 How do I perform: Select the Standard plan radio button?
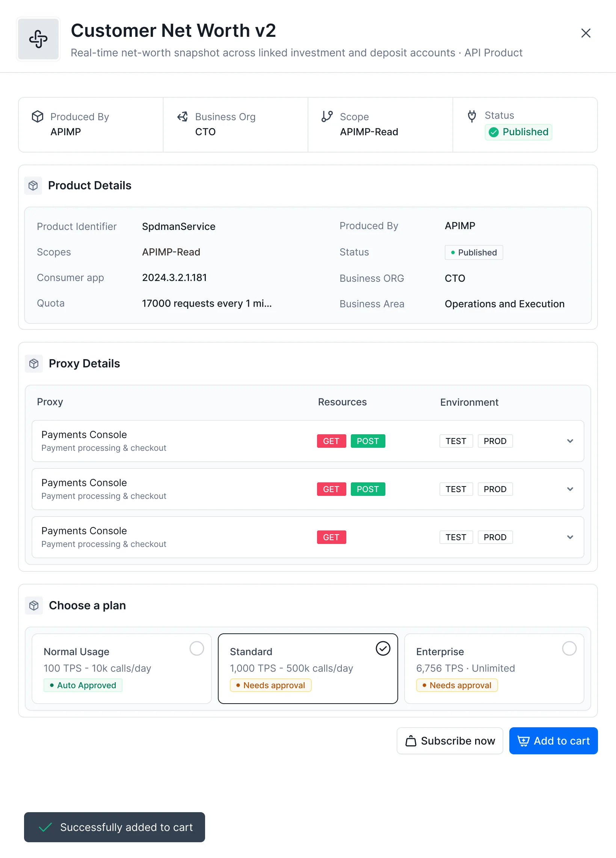pos(383,648)
